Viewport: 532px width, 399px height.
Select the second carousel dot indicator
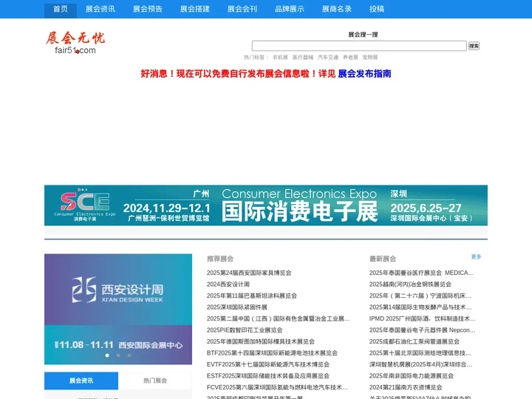(118, 355)
